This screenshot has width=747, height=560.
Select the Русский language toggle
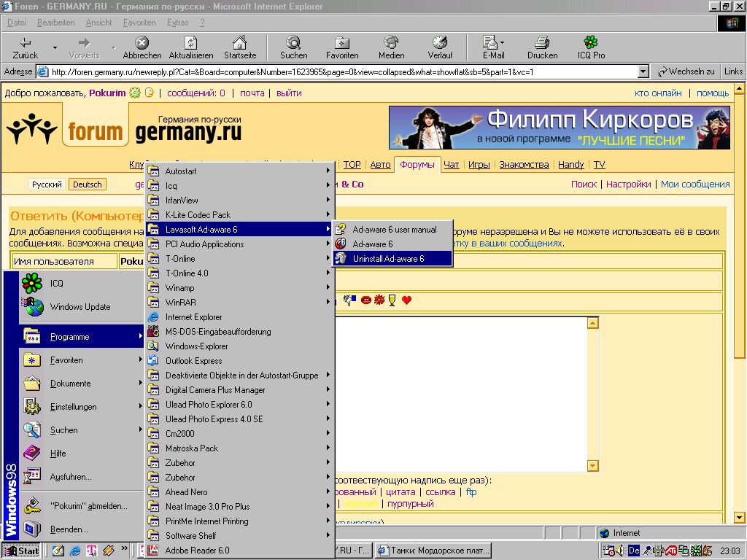[x=47, y=184]
